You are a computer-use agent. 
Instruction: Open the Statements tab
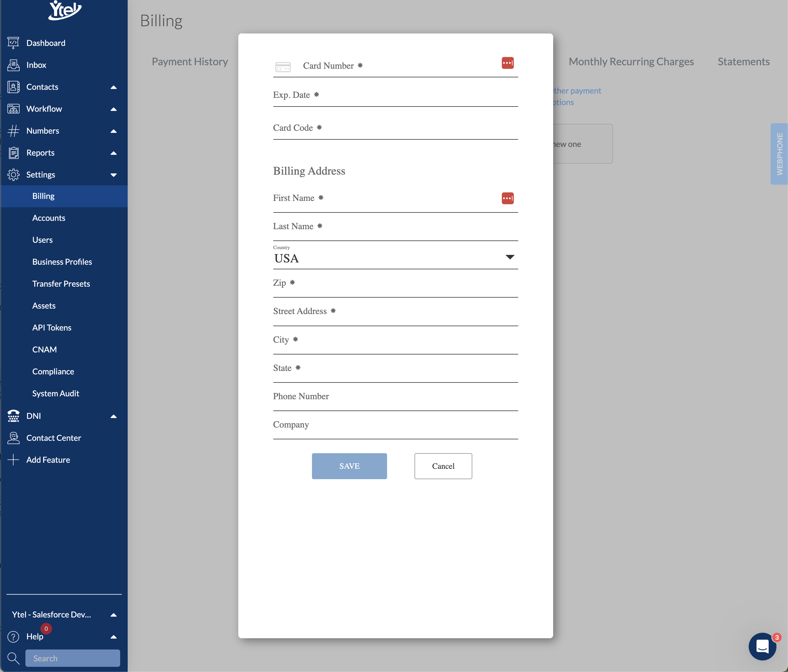[743, 61]
